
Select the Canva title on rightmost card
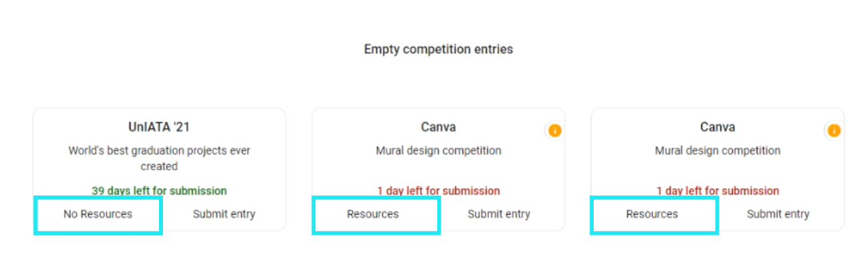tap(718, 127)
